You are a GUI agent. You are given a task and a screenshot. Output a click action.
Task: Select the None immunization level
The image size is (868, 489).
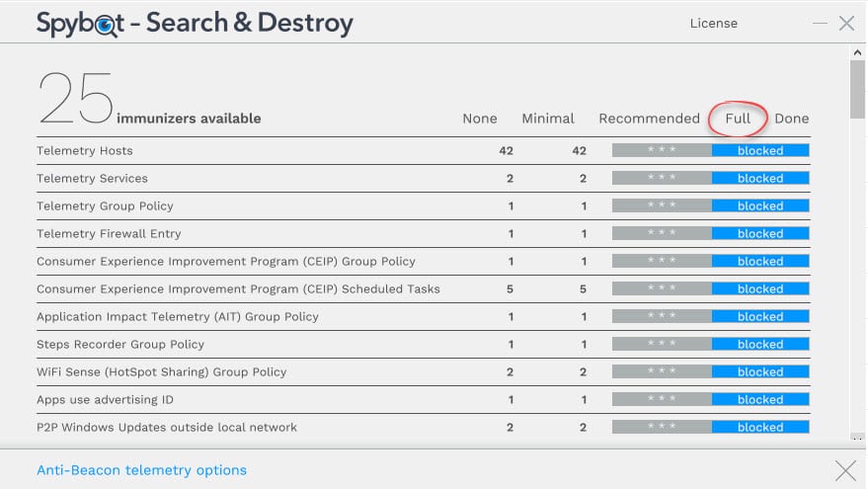[479, 119]
